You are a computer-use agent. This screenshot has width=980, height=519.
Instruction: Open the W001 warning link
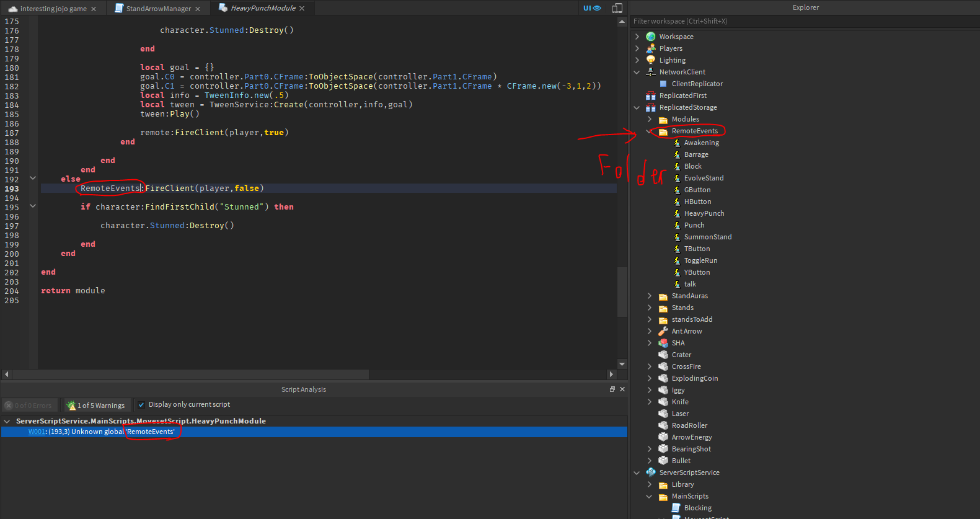click(37, 432)
